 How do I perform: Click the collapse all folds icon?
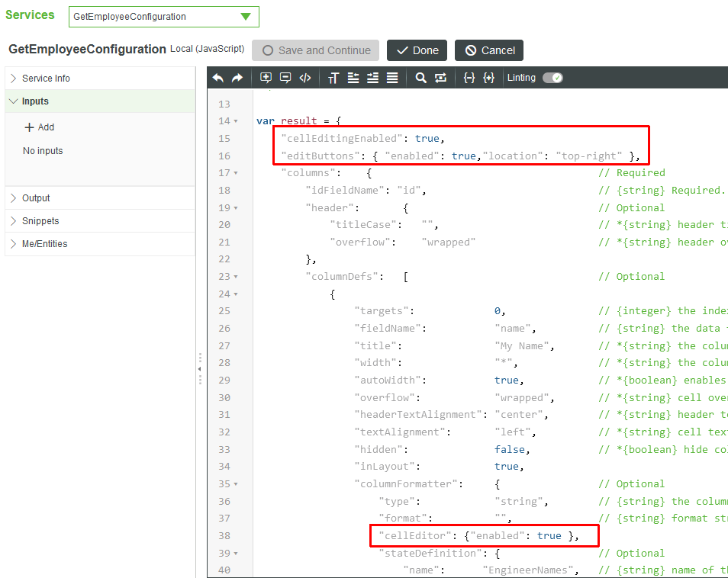[469, 78]
